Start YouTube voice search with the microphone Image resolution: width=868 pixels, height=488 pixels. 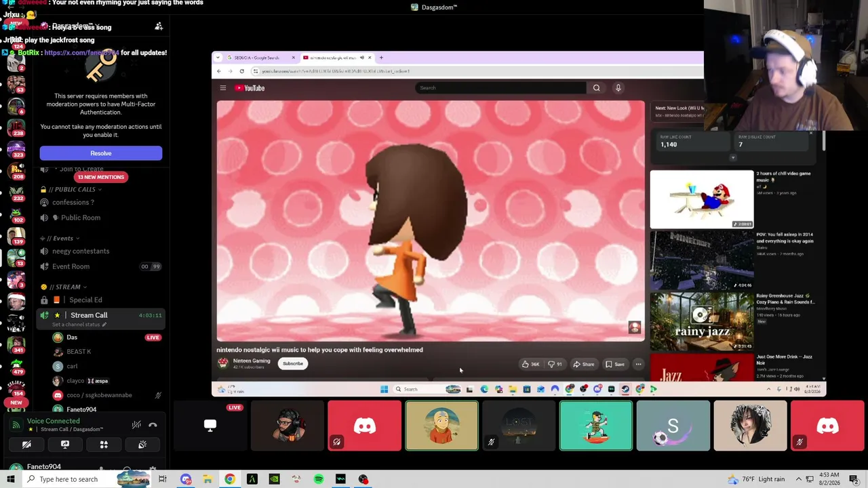pos(618,88)
